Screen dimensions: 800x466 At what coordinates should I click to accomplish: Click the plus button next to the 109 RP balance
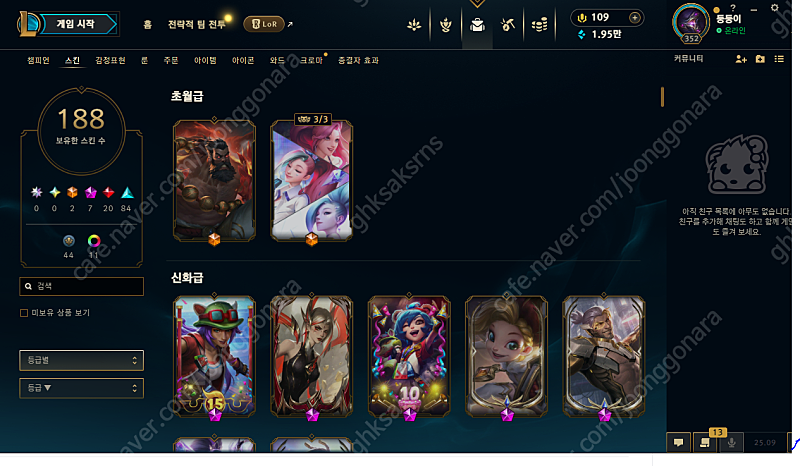click(634, 18)
